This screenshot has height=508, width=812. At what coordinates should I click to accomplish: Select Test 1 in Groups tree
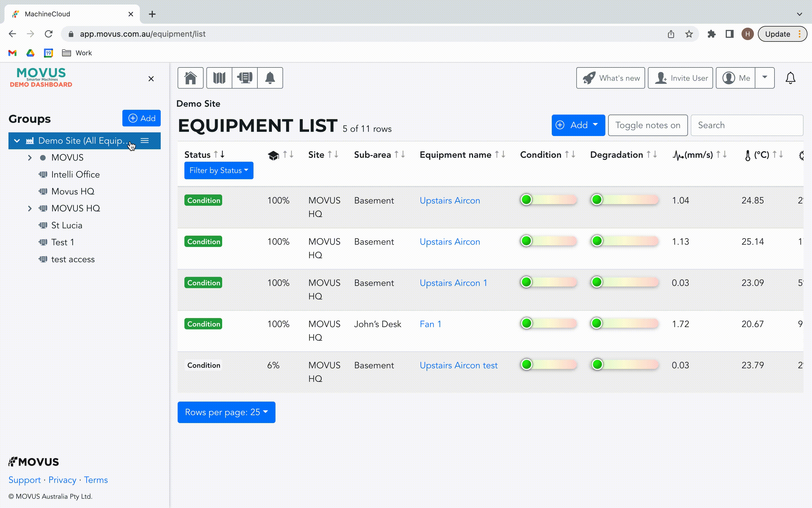(63, 242)
